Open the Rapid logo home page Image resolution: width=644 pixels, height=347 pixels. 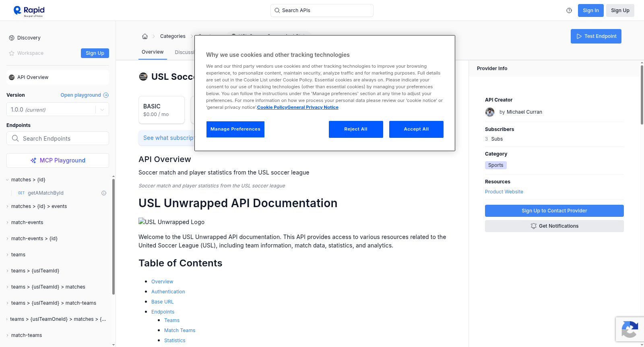click(x=29, y=10)
